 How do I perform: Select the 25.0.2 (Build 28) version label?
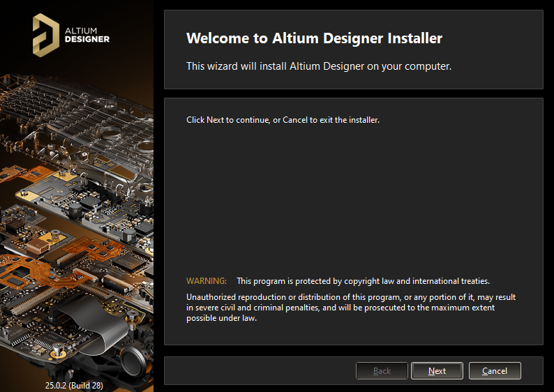coord(74,385)
